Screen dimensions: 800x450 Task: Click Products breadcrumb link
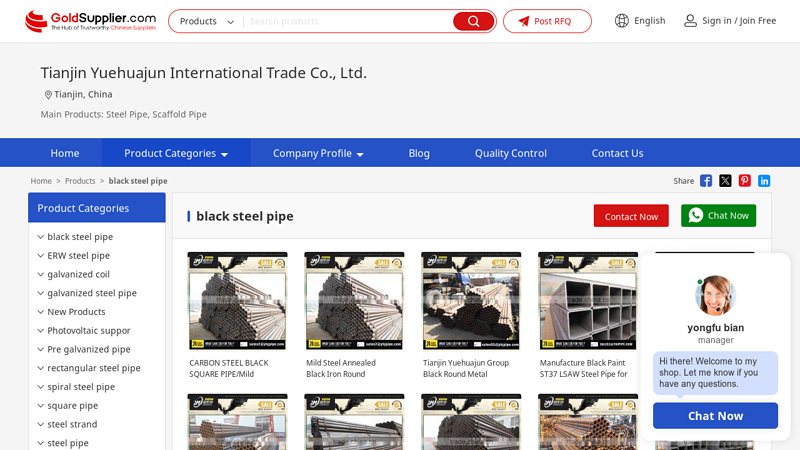click(x=80, y=181)
